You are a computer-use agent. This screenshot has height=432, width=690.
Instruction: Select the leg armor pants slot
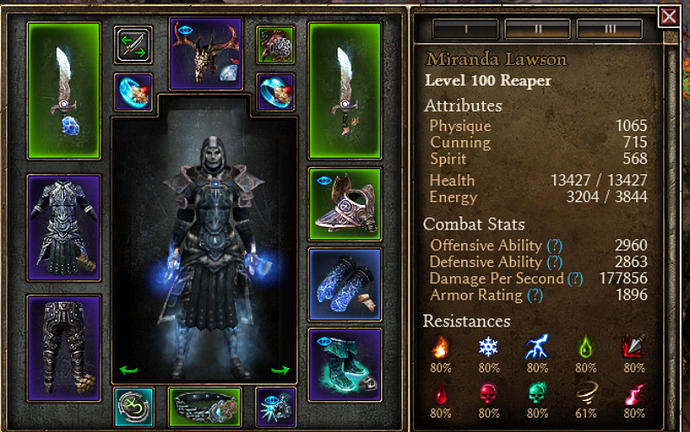point(64,348)
